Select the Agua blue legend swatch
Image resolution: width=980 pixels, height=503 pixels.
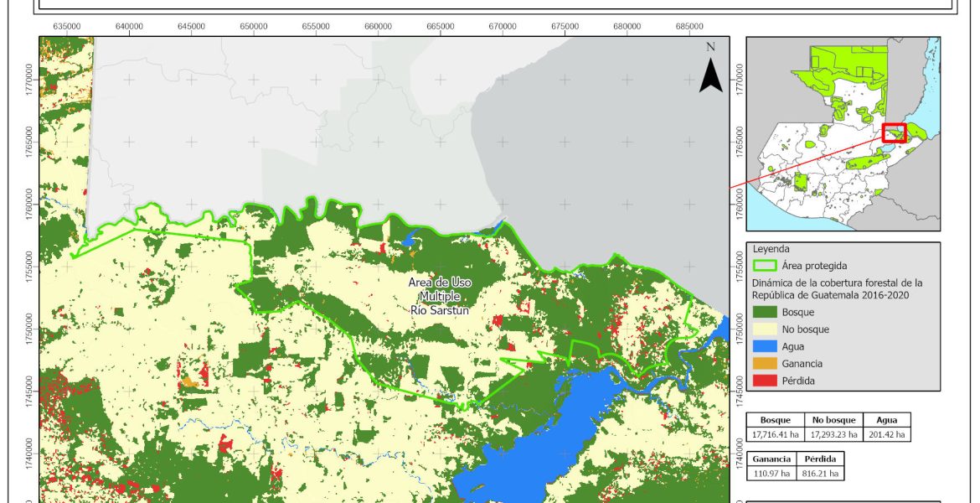tap(766, 346)
